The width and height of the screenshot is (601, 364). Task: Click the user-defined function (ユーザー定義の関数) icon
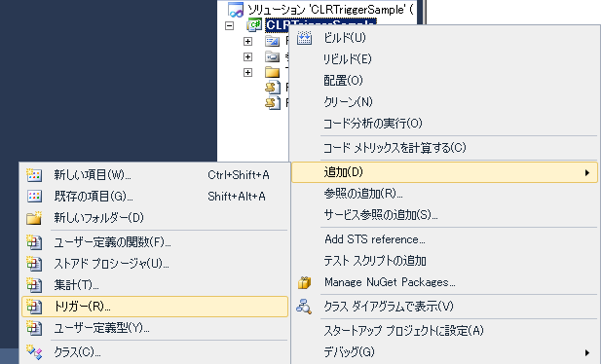coord(34,242)
